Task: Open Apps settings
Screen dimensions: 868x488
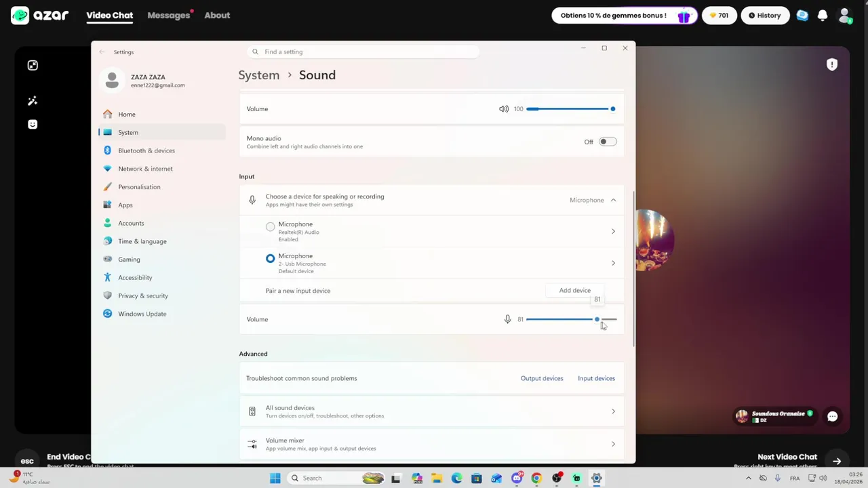Action: (x=161, y=205)
